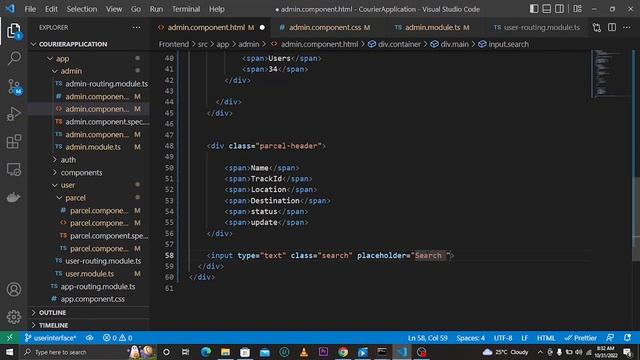Click the Explorer more actions ellipsis
Viewport: 640px width, 360px height.
(136, 27)
